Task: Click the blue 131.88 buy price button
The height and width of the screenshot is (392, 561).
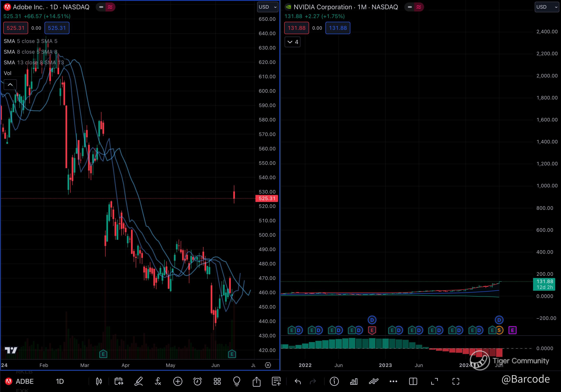Action: point(338,28)
